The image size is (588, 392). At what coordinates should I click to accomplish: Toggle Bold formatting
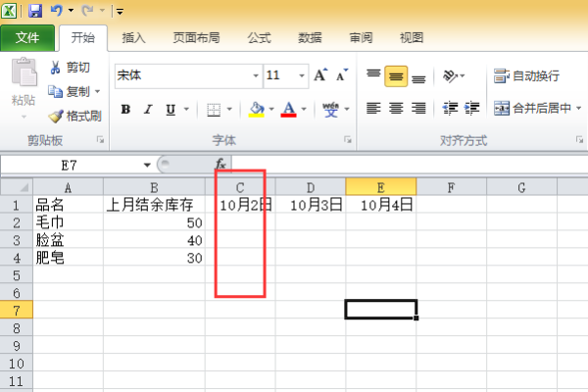[125, 110]
